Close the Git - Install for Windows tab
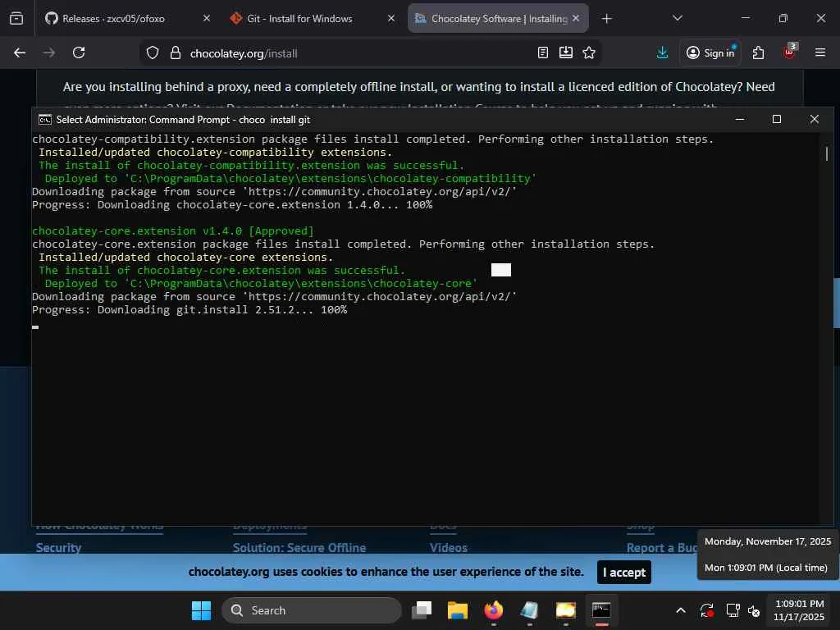Viewport: 840px width, 630px height. pos(391,18)
